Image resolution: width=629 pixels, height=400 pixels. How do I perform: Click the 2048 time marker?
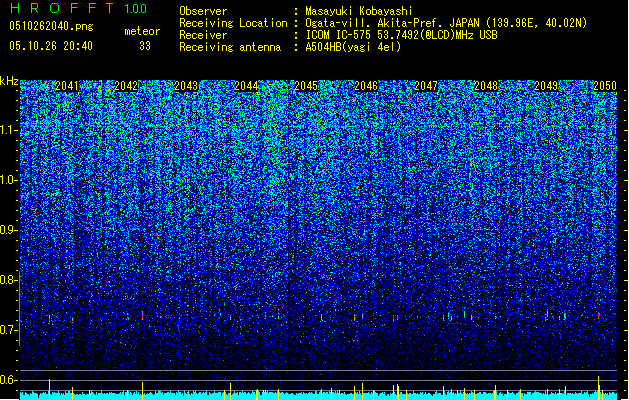click(x=486, y=86)
